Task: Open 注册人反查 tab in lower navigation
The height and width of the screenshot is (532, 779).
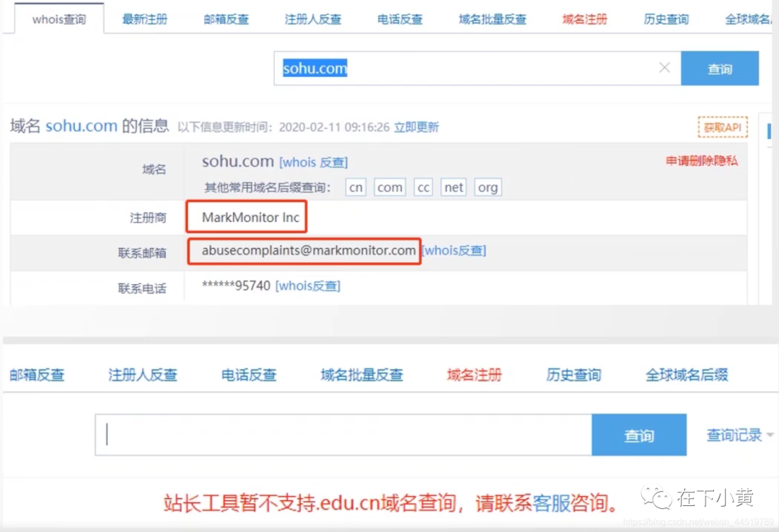Action: pos(143,375)
